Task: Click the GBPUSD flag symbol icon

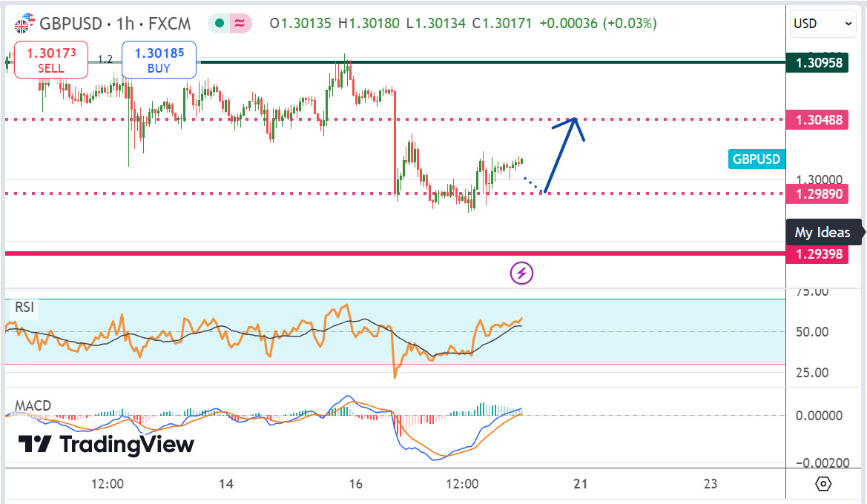Action: pyautogui.click(x=24, y=24)
